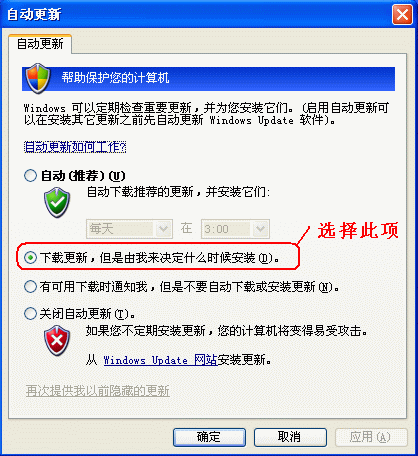
Task: Switch to the 自动更新 tab
Action: point(40,44)
